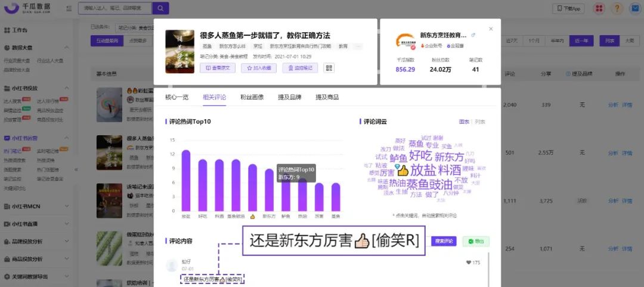
Task: Click the info icon beside 提及品牌 column
Action: (x=568, y=74)
